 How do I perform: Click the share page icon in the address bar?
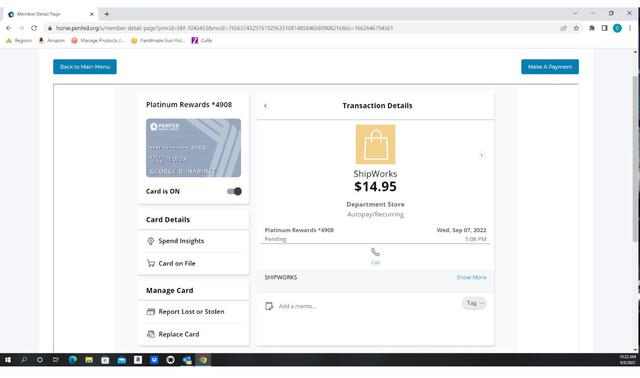point(563,28)
